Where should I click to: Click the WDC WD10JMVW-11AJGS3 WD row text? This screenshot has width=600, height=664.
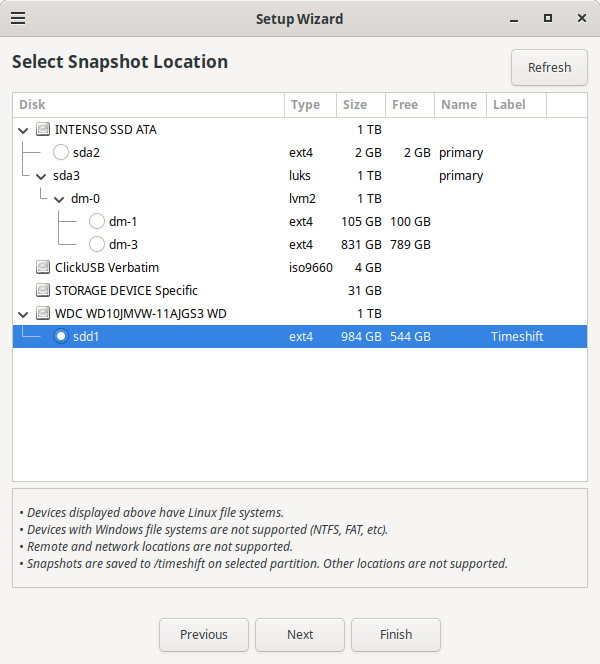141,314
